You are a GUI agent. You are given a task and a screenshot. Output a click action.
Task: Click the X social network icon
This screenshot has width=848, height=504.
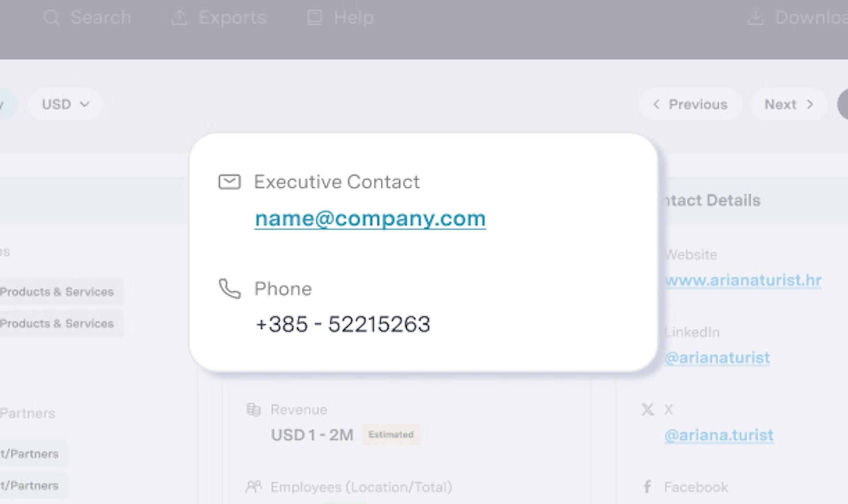coord(647,410)
